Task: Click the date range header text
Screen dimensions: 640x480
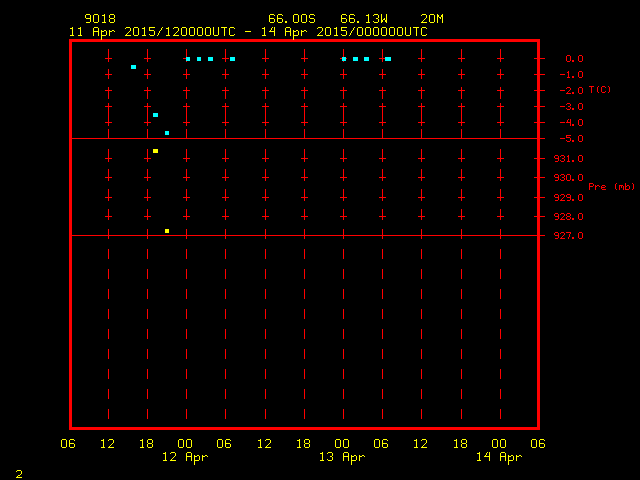Action: tap(248, 32)
